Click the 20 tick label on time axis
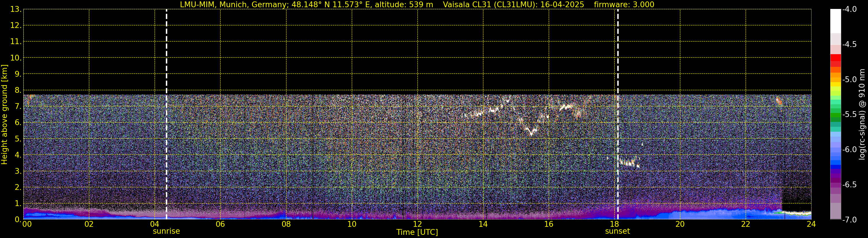 tap(680, 224)
